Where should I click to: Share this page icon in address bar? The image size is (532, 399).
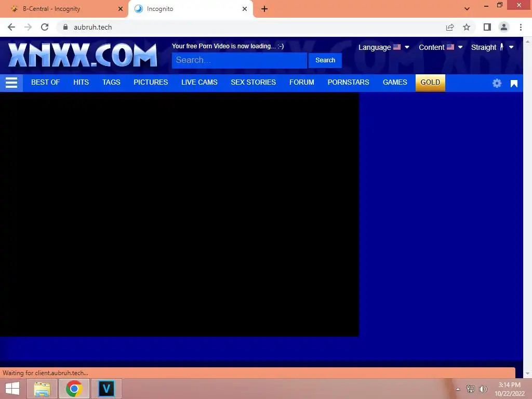[450, 27]
